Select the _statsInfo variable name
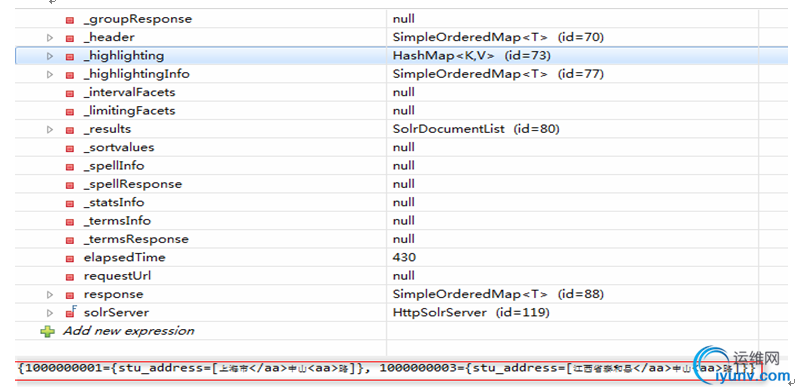796x392 pixels. 114,203
